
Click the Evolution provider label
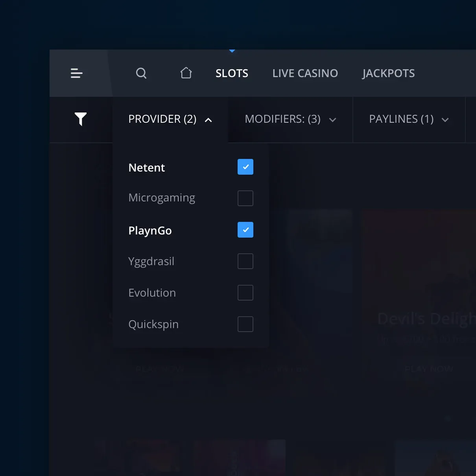click(152, 293)
